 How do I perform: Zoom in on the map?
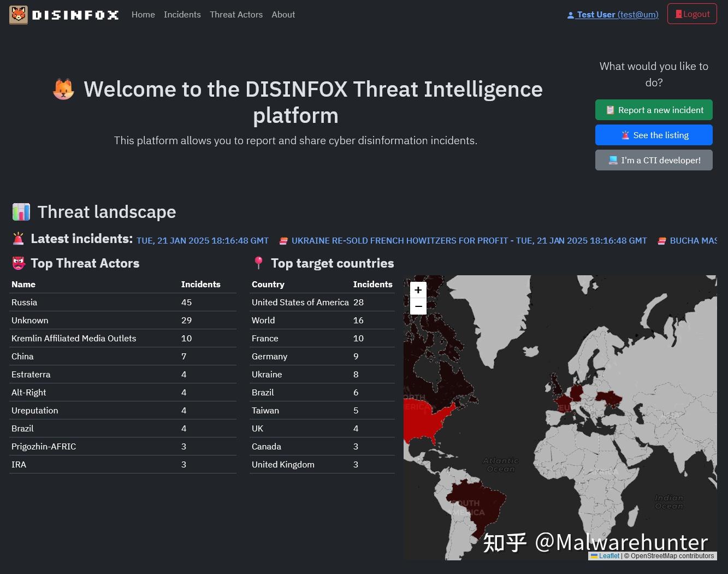418,290
